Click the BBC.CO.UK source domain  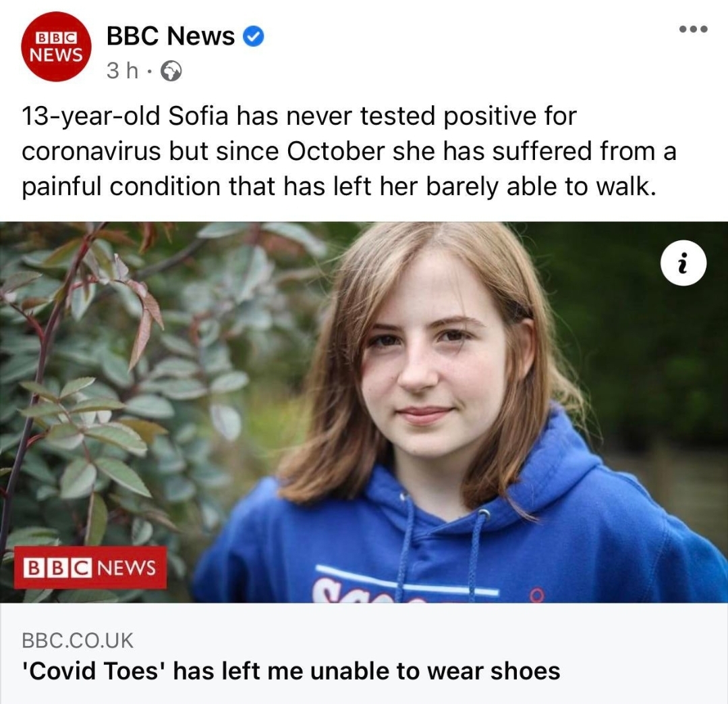coord(78,640)
